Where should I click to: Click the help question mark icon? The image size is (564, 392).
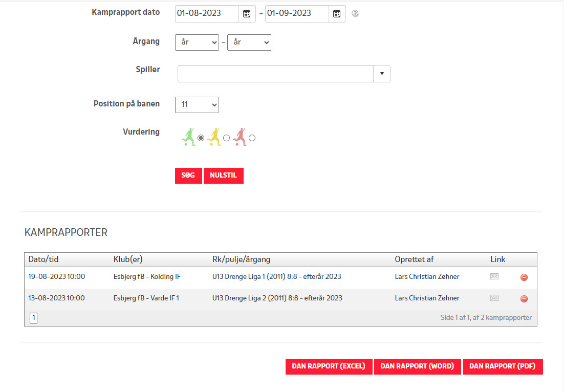coord(355,14)
